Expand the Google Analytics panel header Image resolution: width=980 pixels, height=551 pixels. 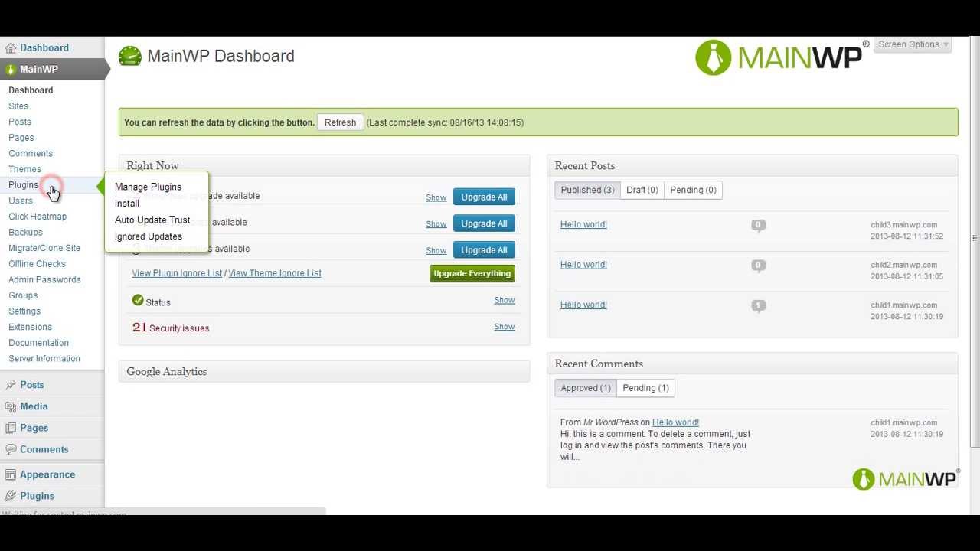(x=324, y=372)
